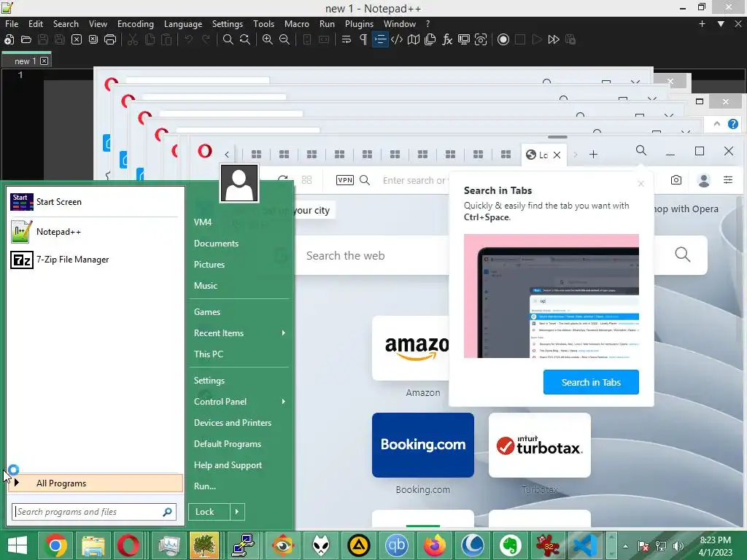Expand All Programs in the Start menu
The width and height of the screenshot is (747, 560).
click(96, 483)
